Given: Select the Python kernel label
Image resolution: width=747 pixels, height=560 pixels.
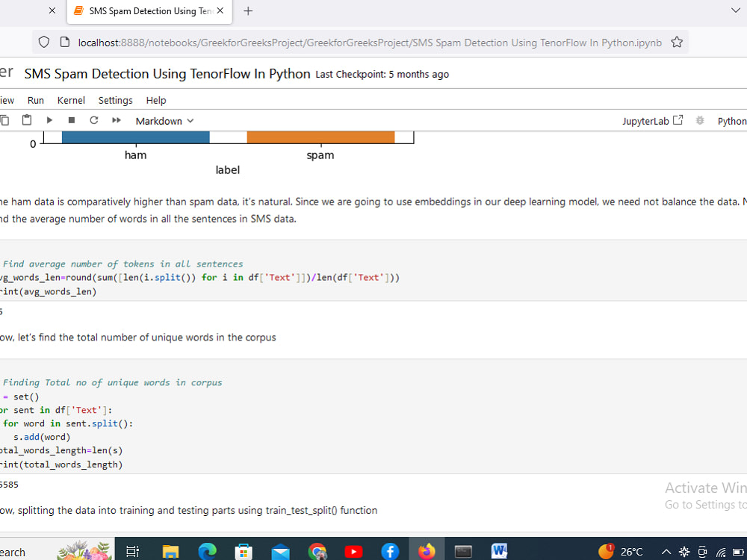Looking at the screenshot, I should (731, 120).
